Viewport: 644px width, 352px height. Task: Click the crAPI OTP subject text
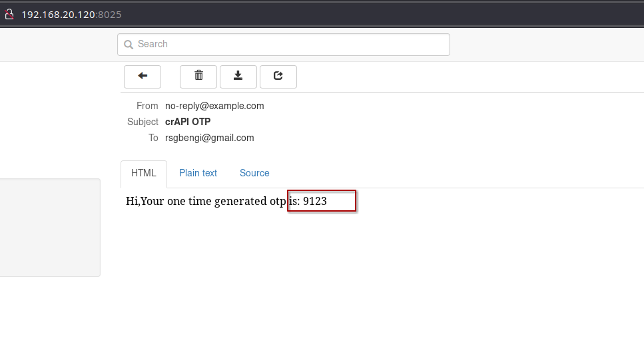(188, 122)
